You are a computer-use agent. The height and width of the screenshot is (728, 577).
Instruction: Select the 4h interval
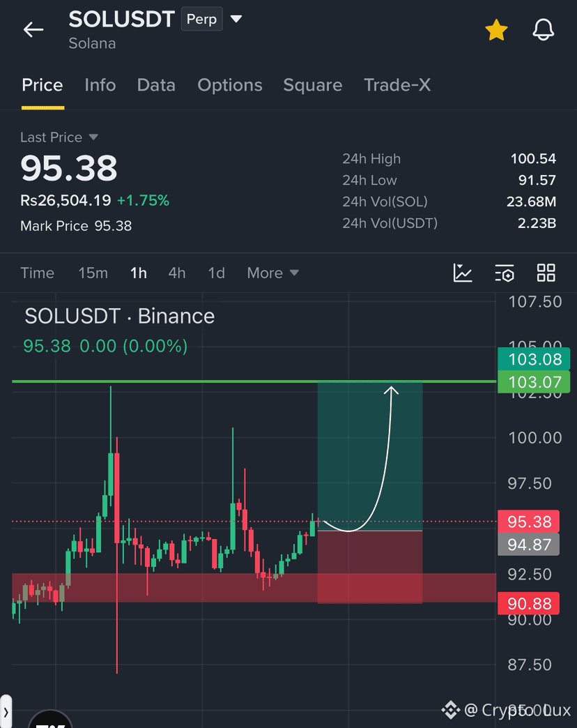tap(177, 273)
